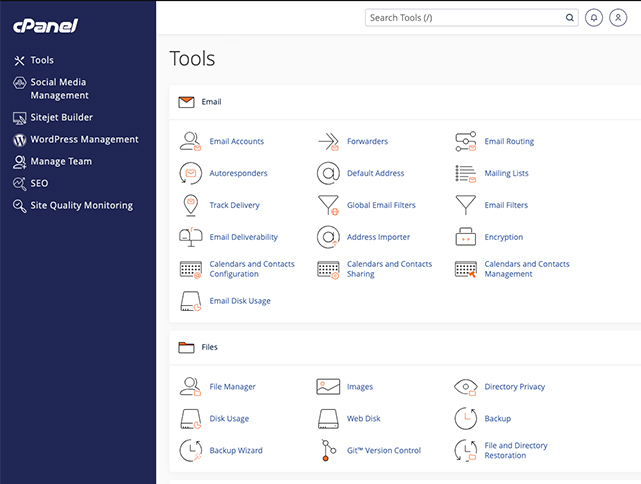
Task: Open the File Manager icon
Action: coord(190,386)
